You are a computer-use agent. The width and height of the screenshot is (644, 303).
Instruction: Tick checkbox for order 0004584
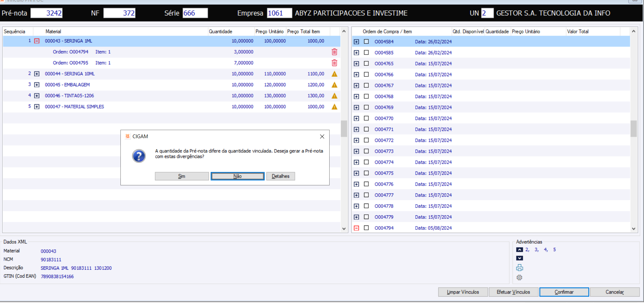[366, 42]
